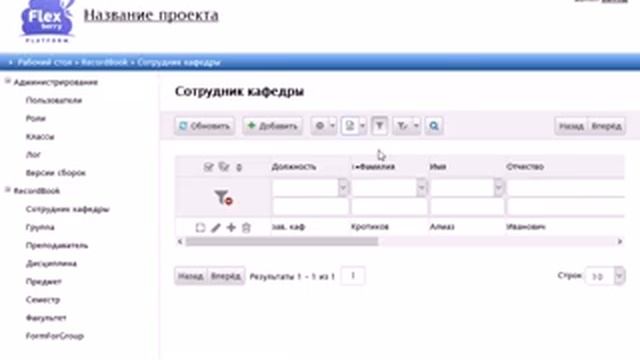
Task: Tick the checkbox of the Кротиков row
Action: (200, 228)
